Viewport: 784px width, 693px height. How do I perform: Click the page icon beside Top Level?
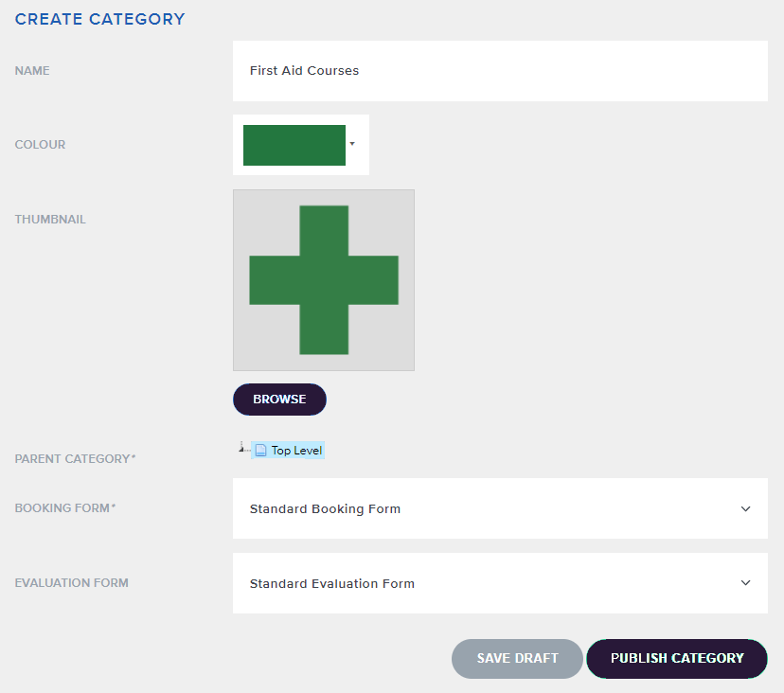pos(261,451)
